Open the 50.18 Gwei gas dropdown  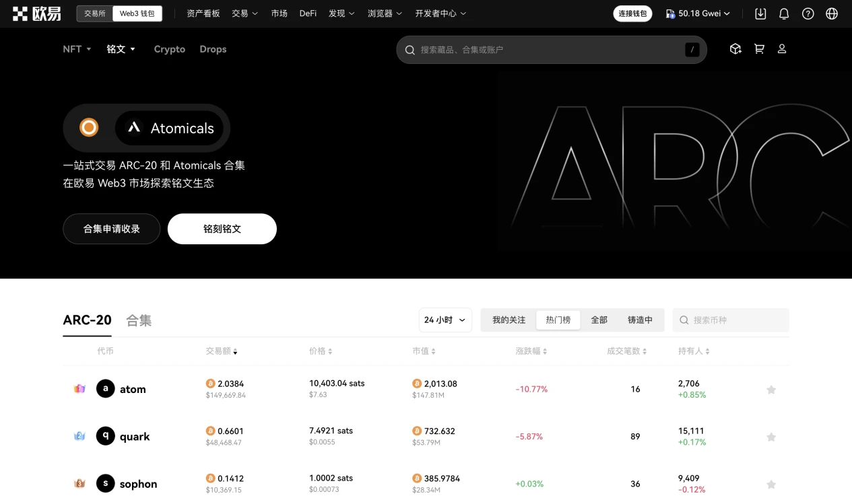pos(698,13)
